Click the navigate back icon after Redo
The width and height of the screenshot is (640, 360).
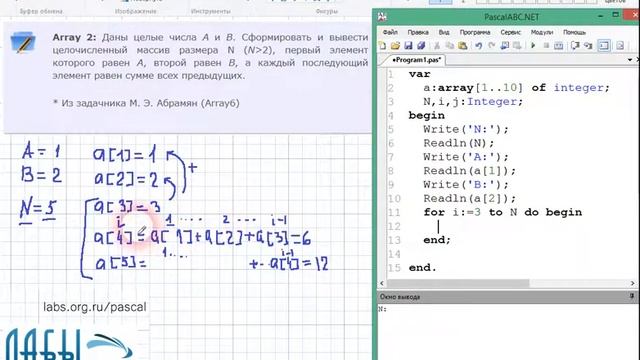[504, 46]
